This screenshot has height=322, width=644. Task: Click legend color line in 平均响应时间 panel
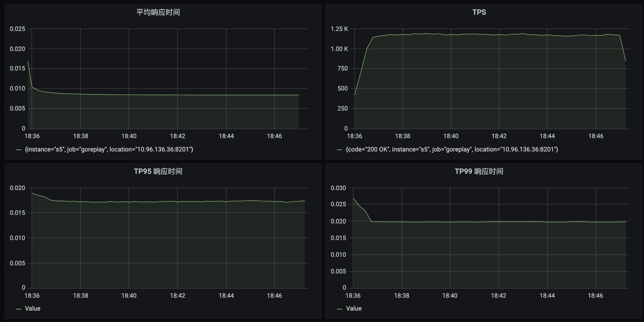pos(18,150)
